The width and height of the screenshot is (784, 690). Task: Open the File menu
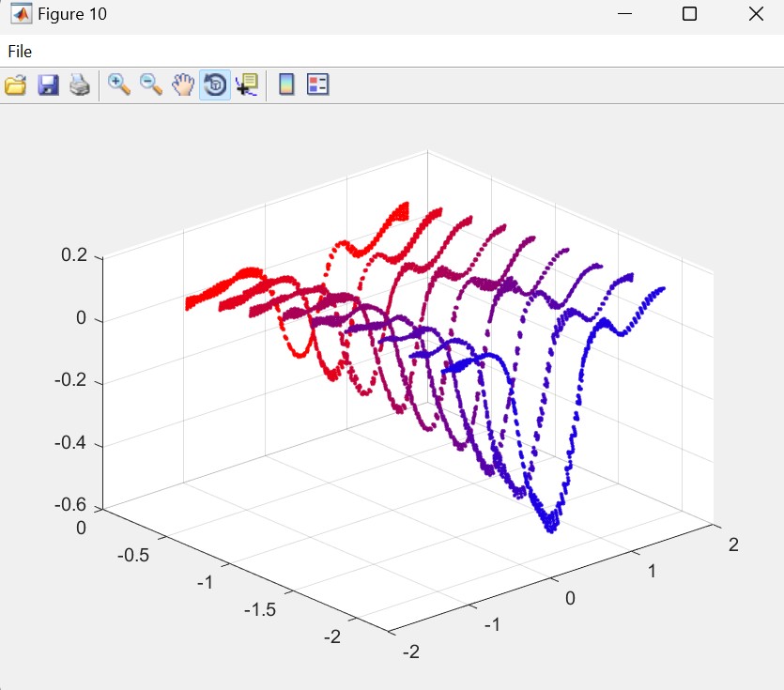point(20,52)
